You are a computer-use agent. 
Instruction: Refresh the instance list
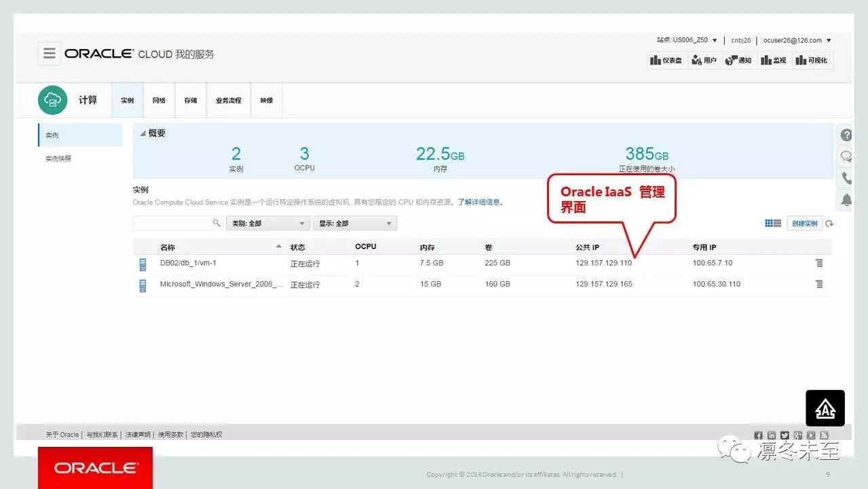point(829,223)
